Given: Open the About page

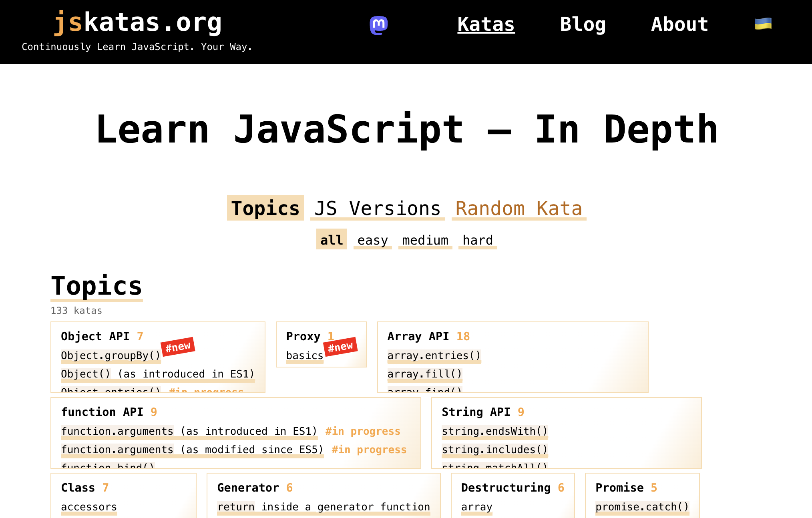Looking at the screenshot, I should point(679,24).
